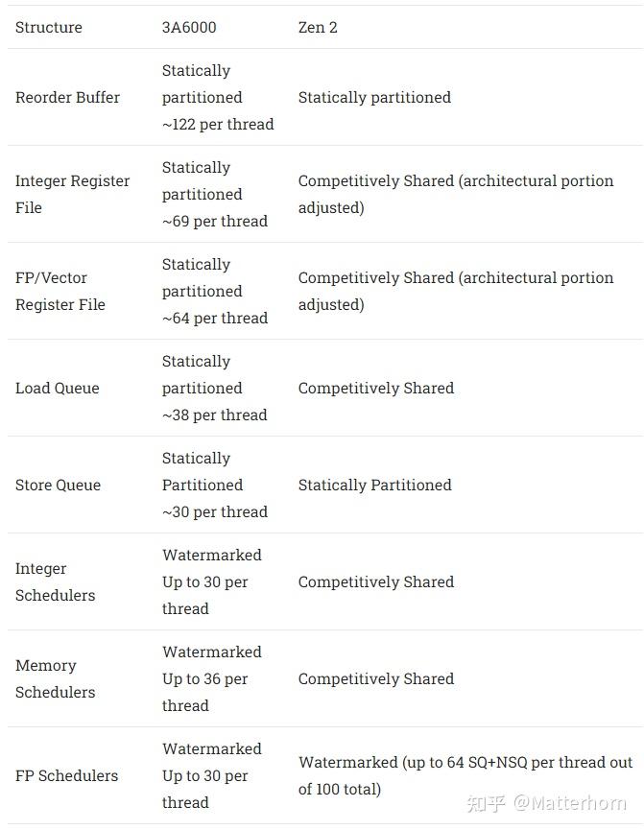Click the 'Zen 2' column header
The width and height of the screenshot is (644, 830).
pyautogui.click(x=318, y=27)
